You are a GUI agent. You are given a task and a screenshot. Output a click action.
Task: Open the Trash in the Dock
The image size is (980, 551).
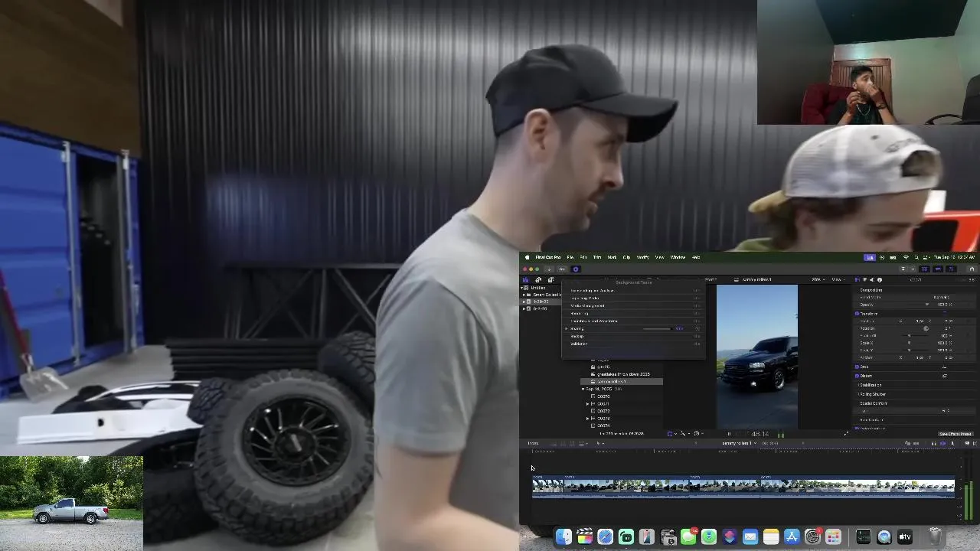935,536
